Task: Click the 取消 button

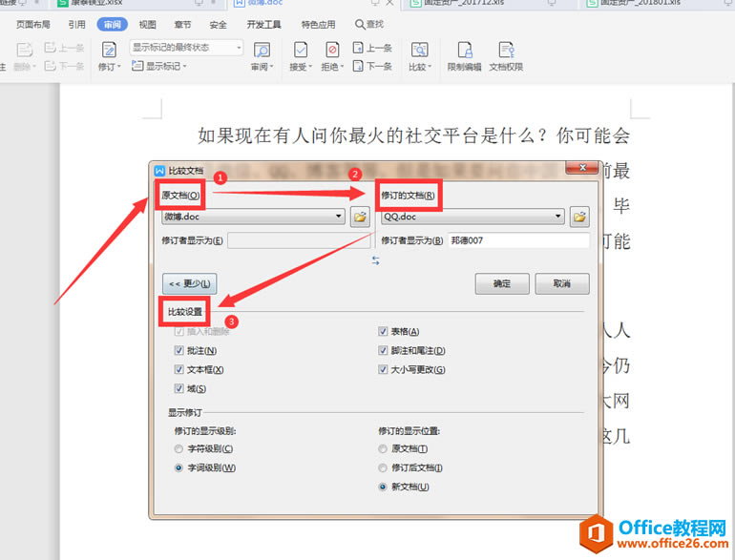Action: (x=562, y=283)
